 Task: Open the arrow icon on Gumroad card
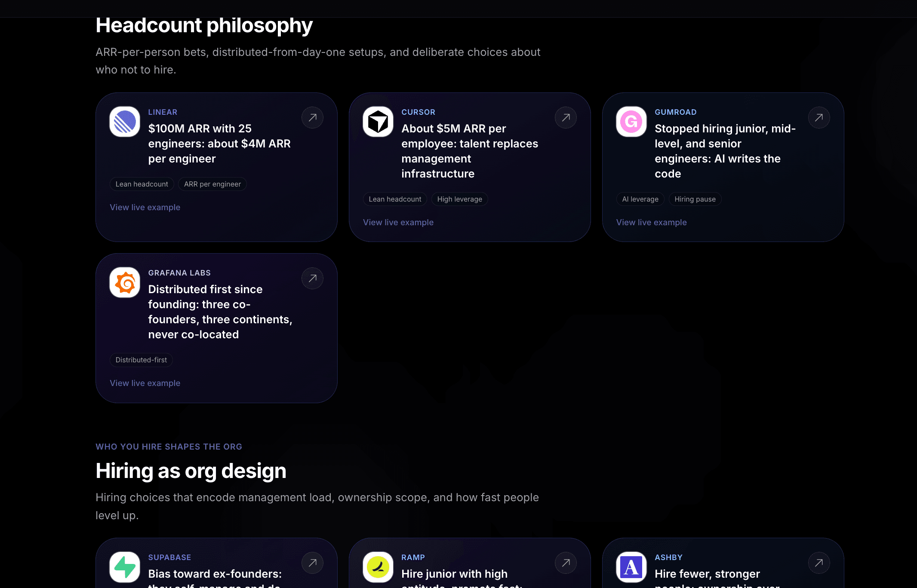click(x=819, y=117)
